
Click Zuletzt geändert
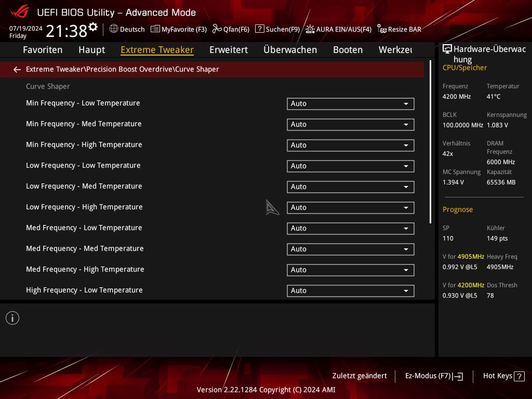[360, 376]
